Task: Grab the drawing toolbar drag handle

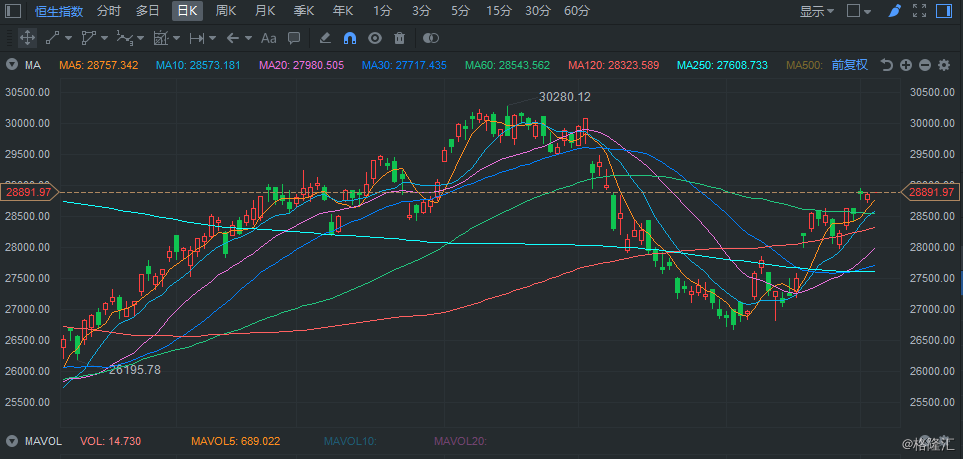Action: 8,38
